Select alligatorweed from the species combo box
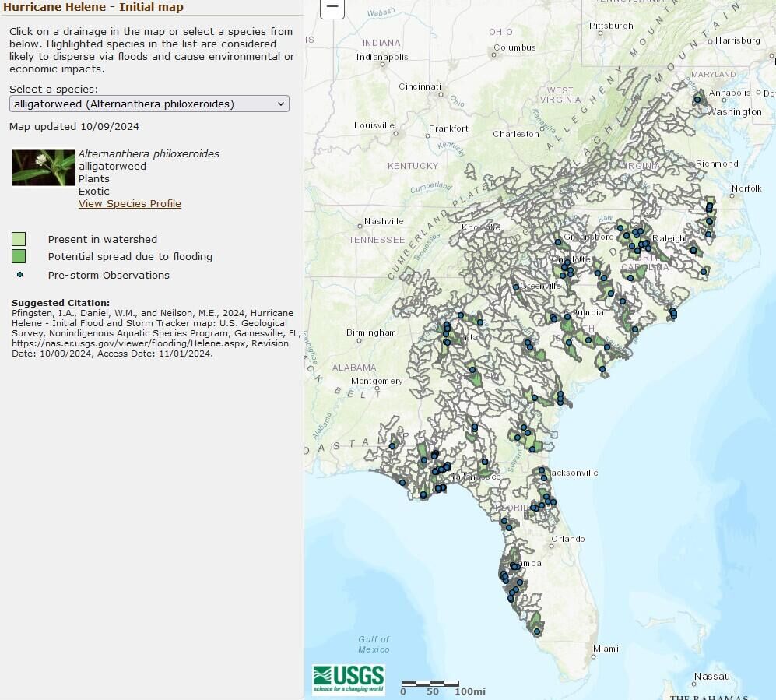The image size is (776, 700). [x=148, y=103]
